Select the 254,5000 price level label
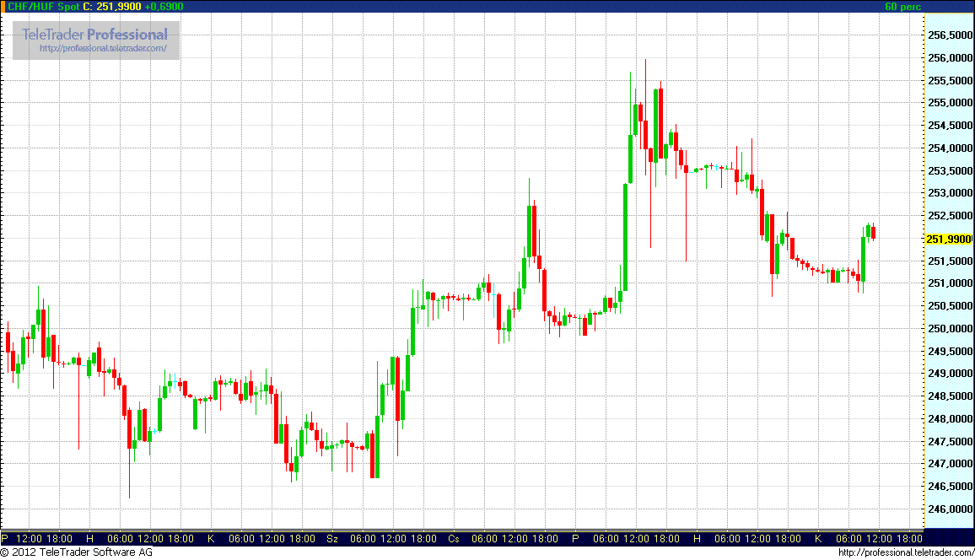 pyautogui.click(x=951, y=126)
